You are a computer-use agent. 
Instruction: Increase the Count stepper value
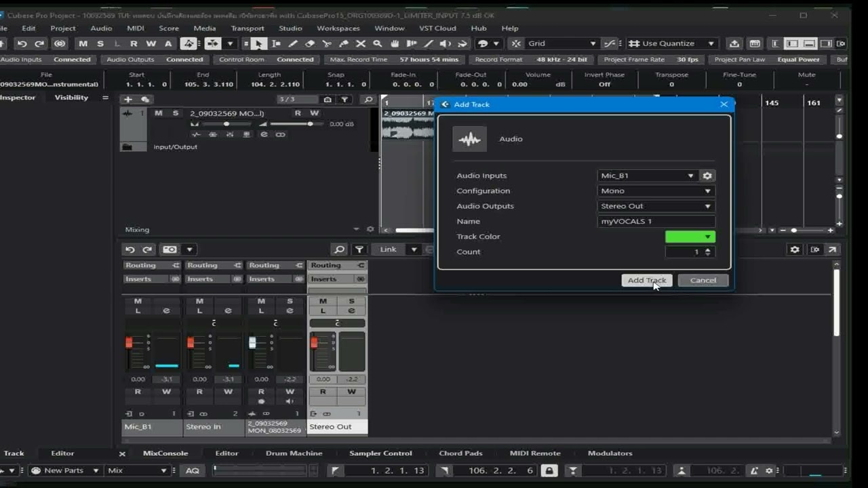[x=708, y=249]
